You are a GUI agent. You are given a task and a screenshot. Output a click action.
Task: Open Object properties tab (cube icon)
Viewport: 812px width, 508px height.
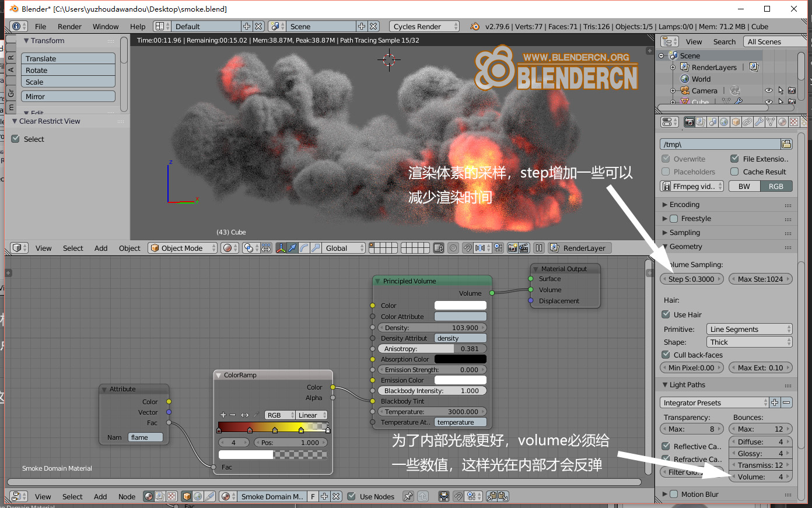(x=736, y=122)
